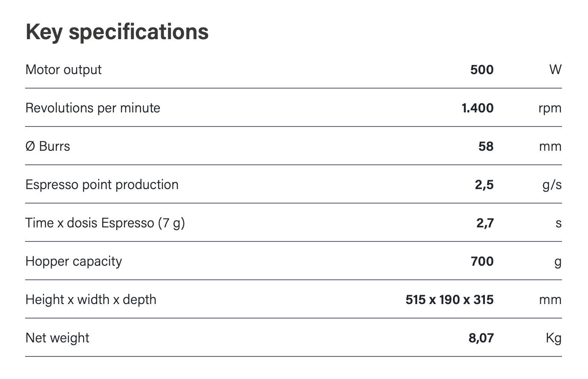Image resolution: width=588 pixels, height=379 pixels.
Task: Click the Height x width x depth label
Action: [x=91, y=299]
